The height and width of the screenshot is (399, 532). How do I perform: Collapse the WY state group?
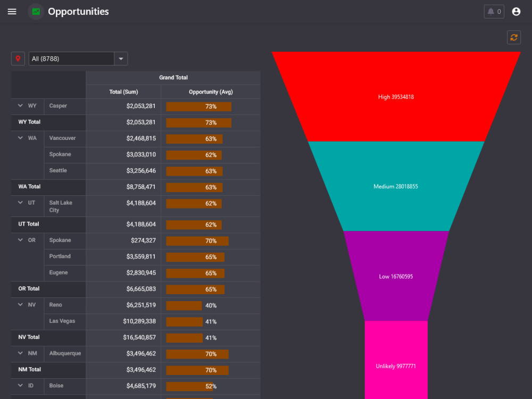point(20,105)
